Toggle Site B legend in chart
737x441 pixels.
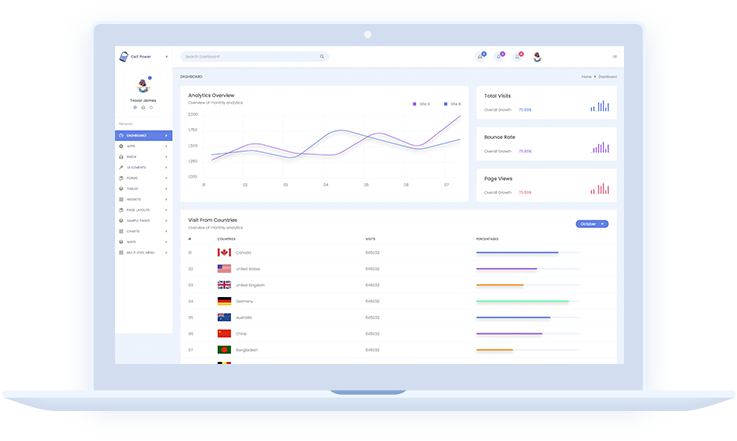click(451, 103)
